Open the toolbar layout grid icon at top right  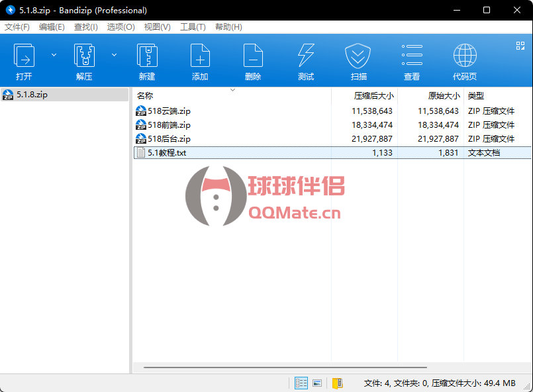click(x=520, y=46)
